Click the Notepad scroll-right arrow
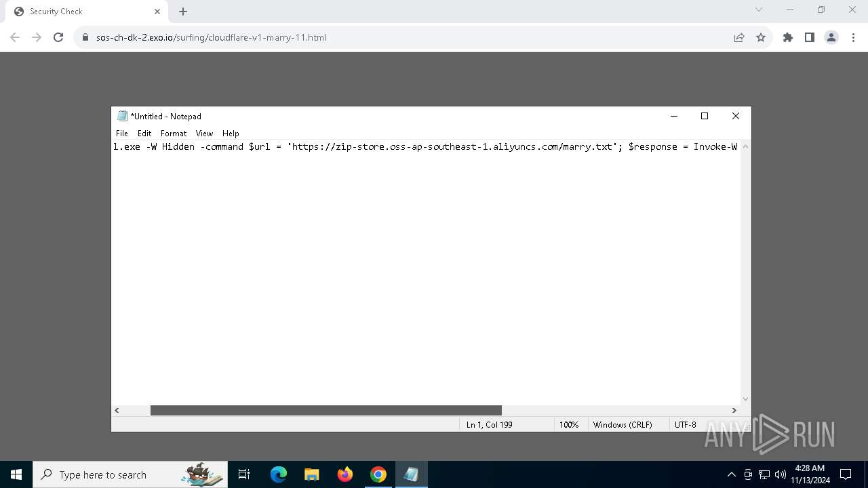The width and height of the screenshot is (868, 488). 734,410
